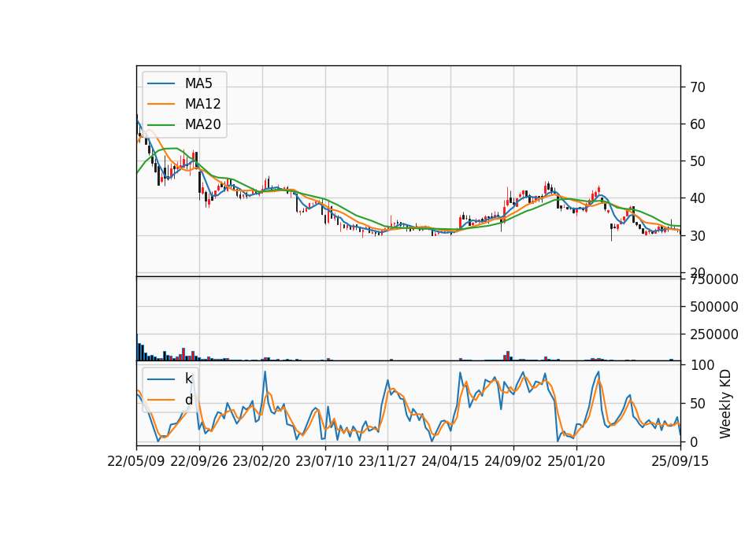Viewport: 756px width, 543px height.
Task: Click the orange d legend line sample
Action: tap(161, 400)
